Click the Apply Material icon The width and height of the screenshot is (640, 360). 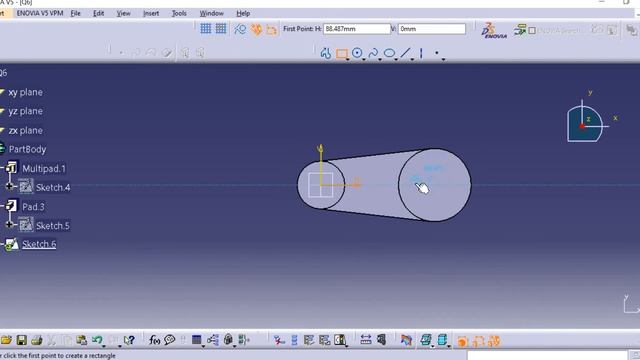(406, 340)
